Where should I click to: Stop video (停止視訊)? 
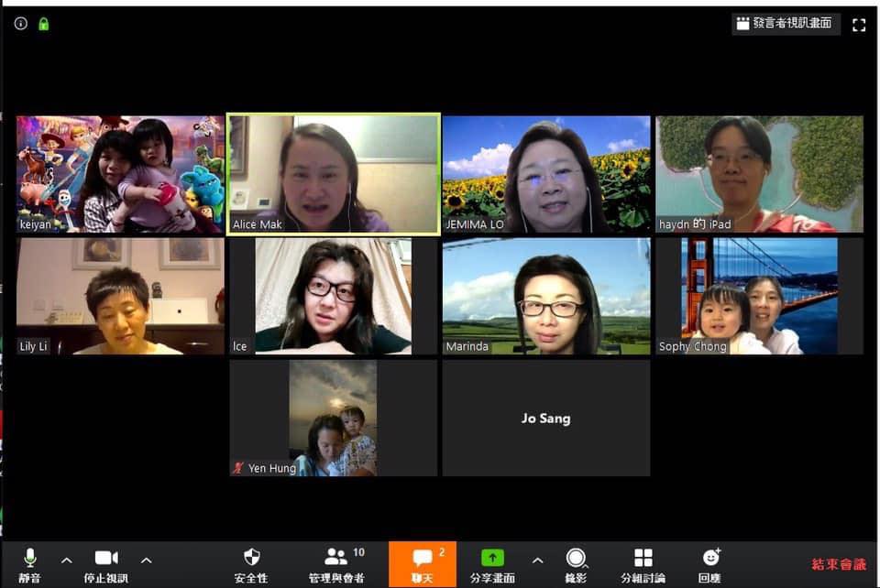(106, 566)
